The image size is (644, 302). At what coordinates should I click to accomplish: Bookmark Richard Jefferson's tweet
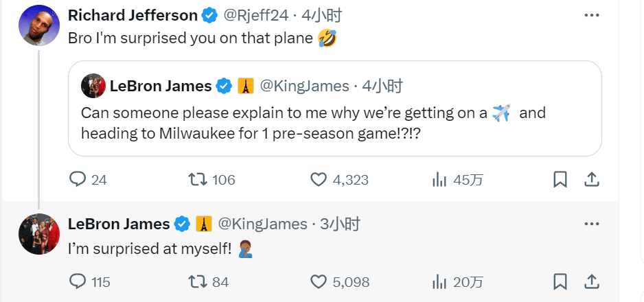(x=560, y=180)
